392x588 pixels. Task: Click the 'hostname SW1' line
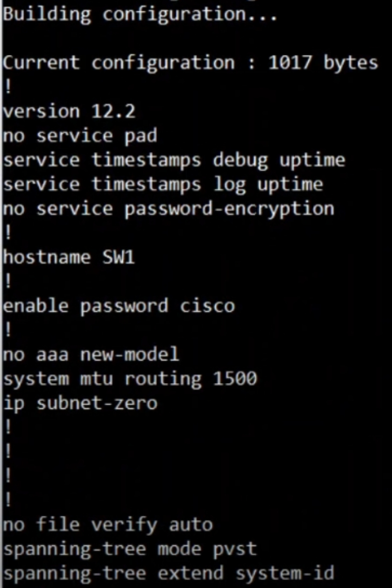69,257
